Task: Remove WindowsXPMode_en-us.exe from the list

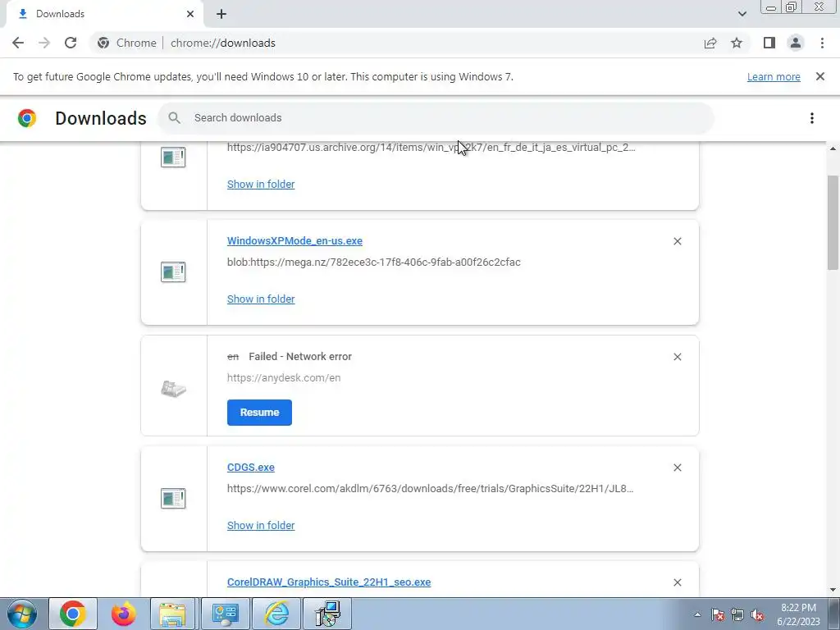Action: 677,242
